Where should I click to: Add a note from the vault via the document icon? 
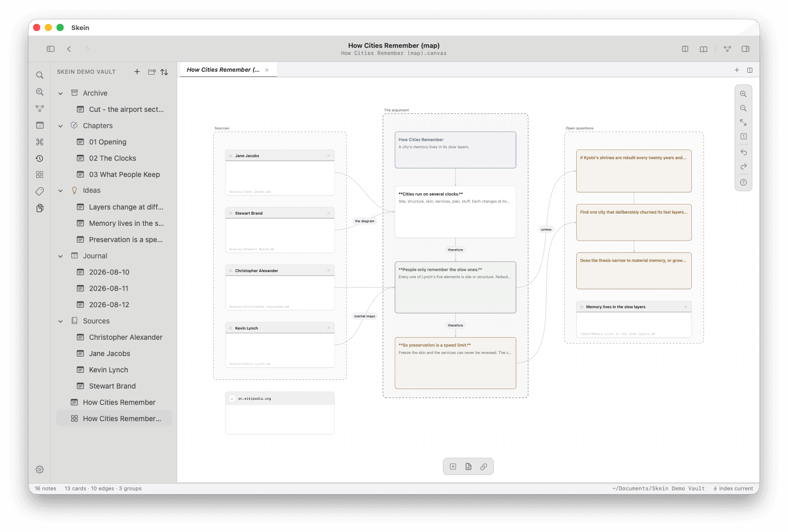pos(468,466)
